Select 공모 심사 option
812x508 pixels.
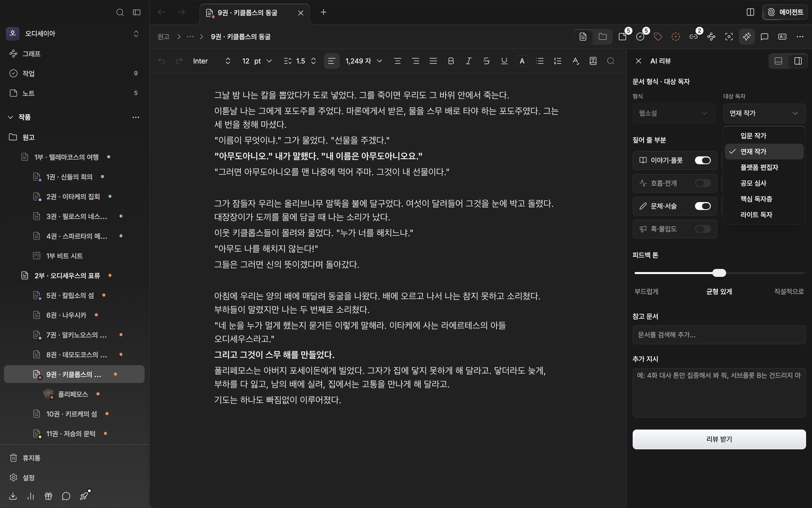pyautogui.click(x=764, y=183)
